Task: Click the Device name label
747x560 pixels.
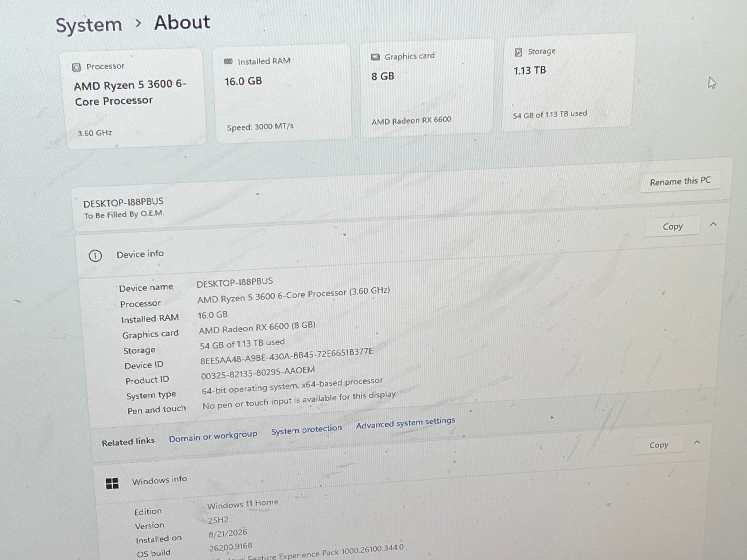Action: pos(146,288)
